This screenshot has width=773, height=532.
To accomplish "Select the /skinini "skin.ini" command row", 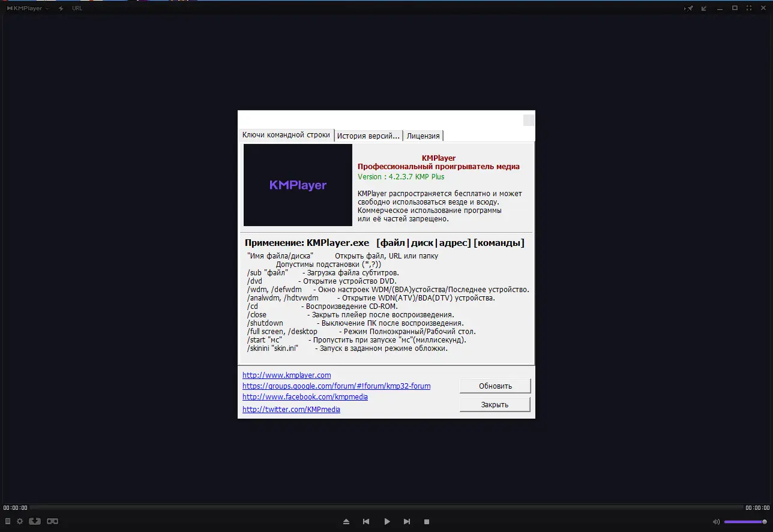I will click(x=347, y=348).
